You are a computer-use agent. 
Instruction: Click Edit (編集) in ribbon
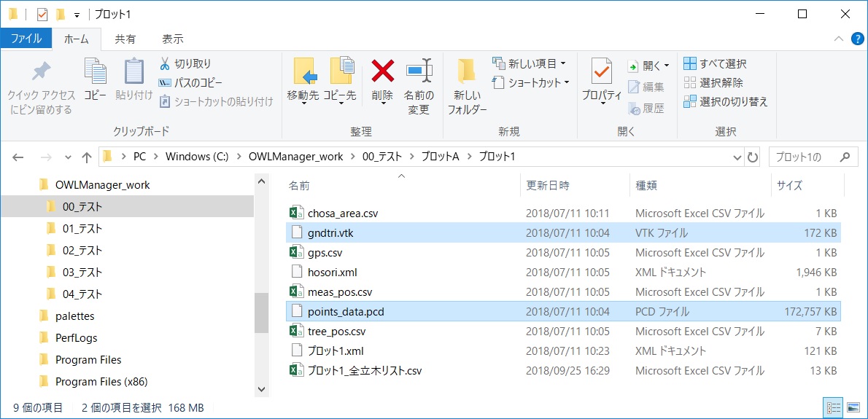click(646, 87)
